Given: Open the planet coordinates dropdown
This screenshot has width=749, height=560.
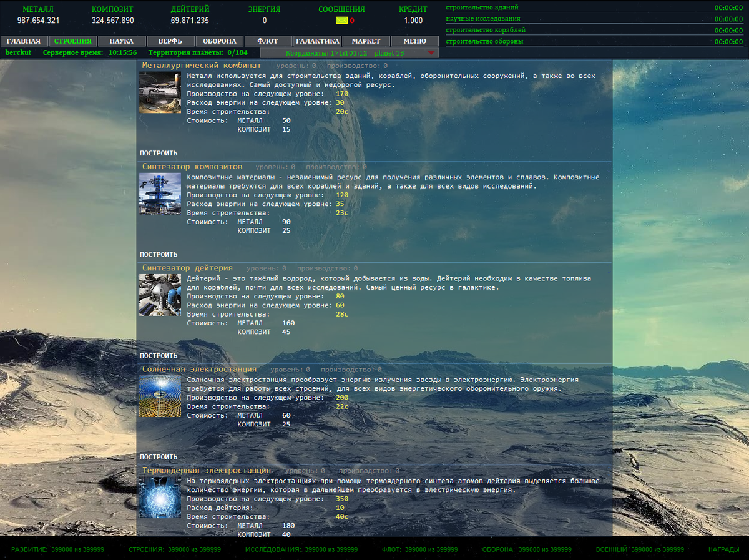Looking at the screenshot, I should pos(350,53).
